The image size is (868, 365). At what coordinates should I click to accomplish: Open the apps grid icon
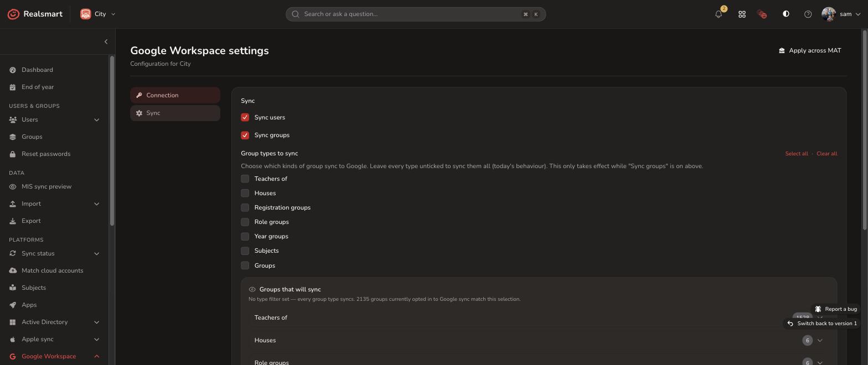pos(742,14)
